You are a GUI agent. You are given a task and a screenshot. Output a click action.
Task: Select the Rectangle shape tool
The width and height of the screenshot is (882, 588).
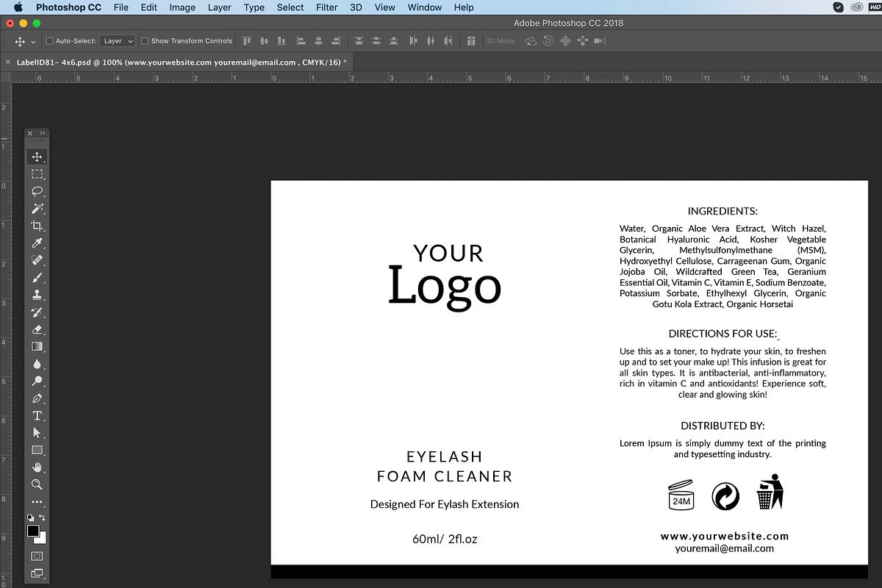37,450
